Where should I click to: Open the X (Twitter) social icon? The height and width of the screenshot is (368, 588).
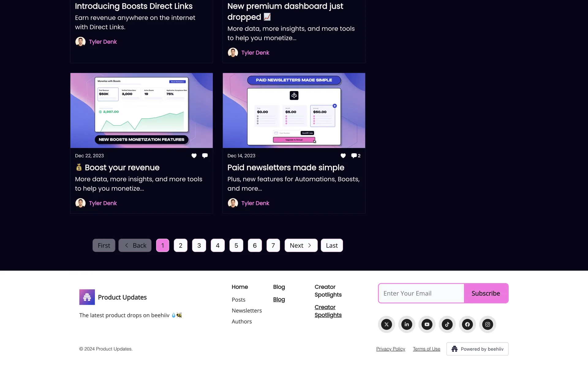click(x=386, y=324)
